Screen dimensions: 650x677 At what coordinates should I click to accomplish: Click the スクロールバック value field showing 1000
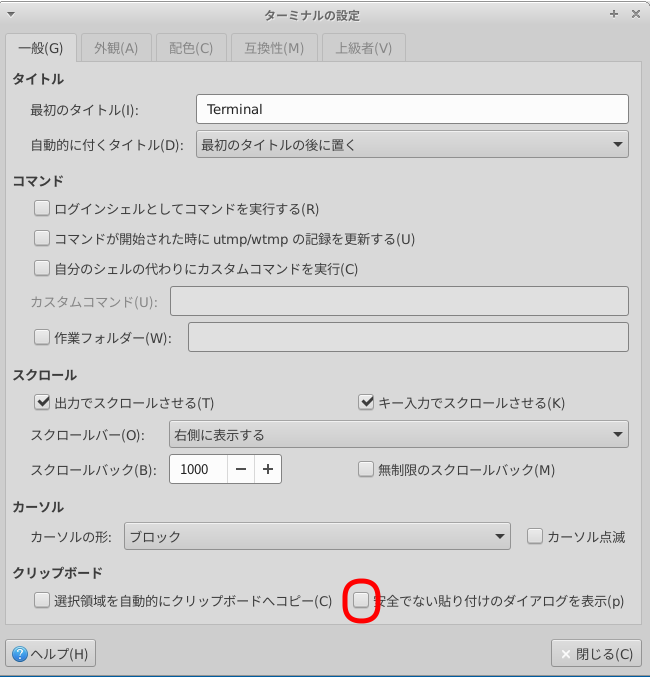coord(199,469)
